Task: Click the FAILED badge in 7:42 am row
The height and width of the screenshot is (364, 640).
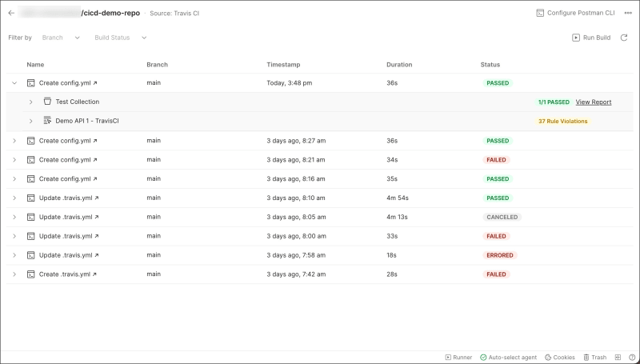Action: tap(496, 274)
